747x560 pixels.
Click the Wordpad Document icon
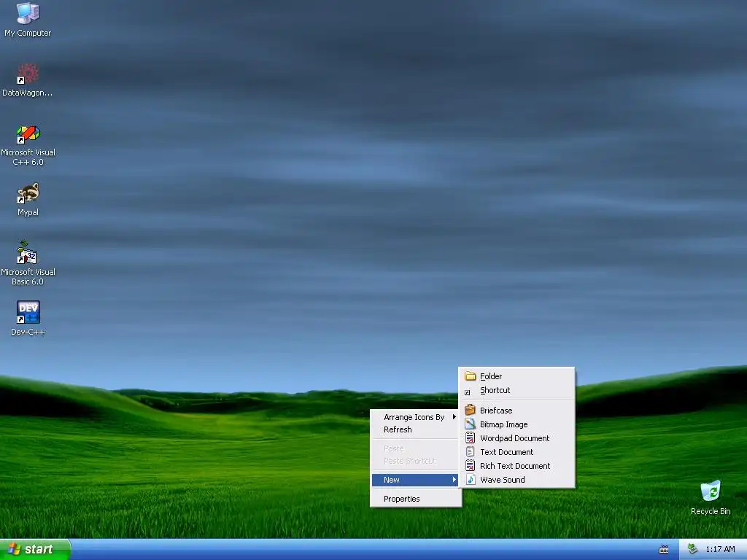tap(471, 437)
